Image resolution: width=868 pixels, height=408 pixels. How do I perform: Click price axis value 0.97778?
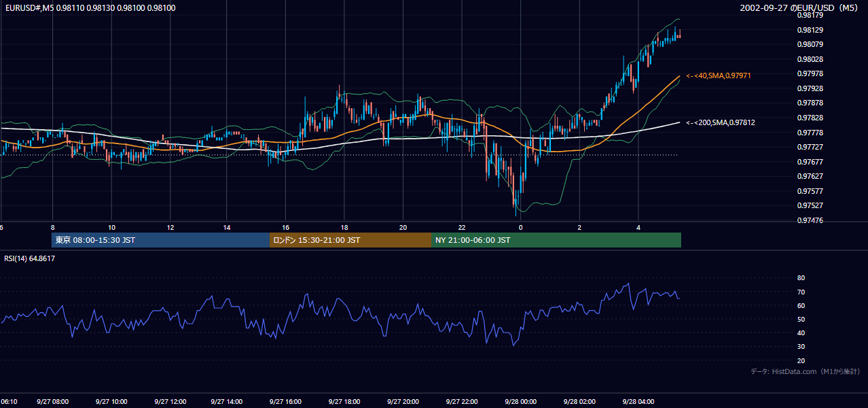click(x=810, y=133)
